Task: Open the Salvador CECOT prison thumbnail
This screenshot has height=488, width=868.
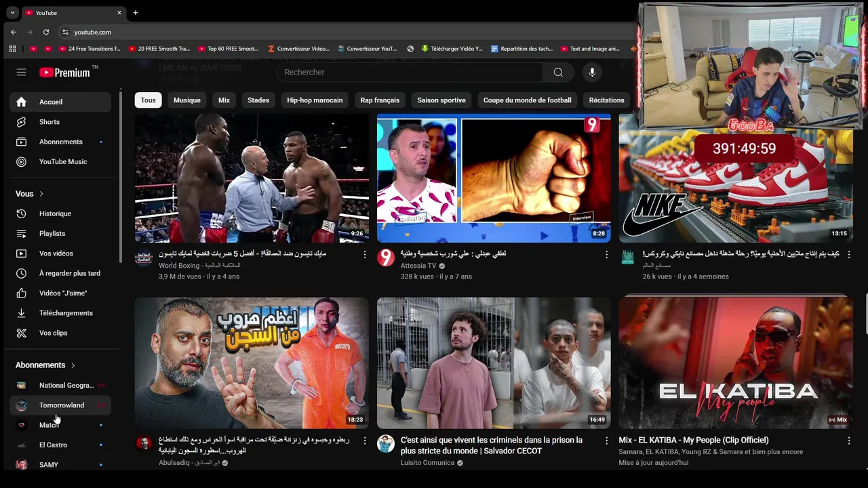Action: 494,363
